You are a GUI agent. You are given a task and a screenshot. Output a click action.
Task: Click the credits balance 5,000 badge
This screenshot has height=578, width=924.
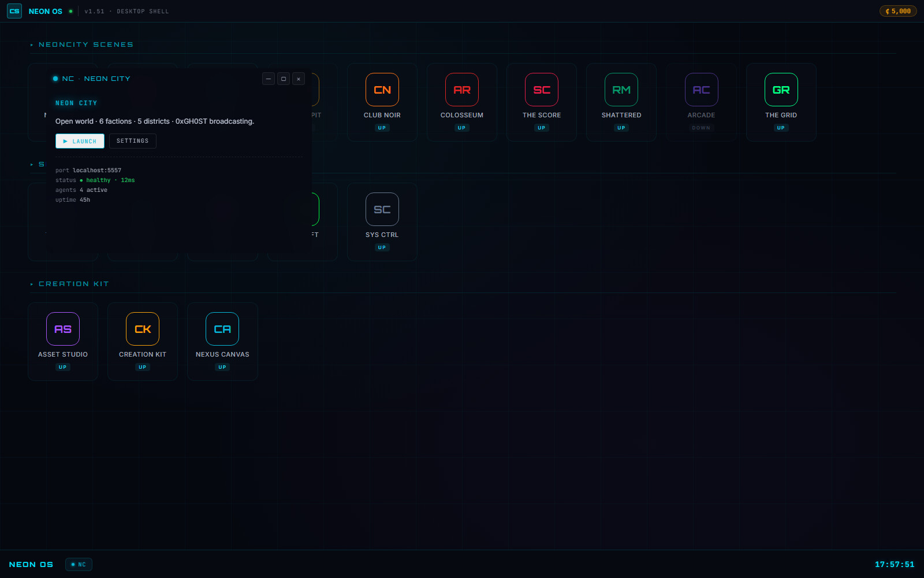click(898, 11)
